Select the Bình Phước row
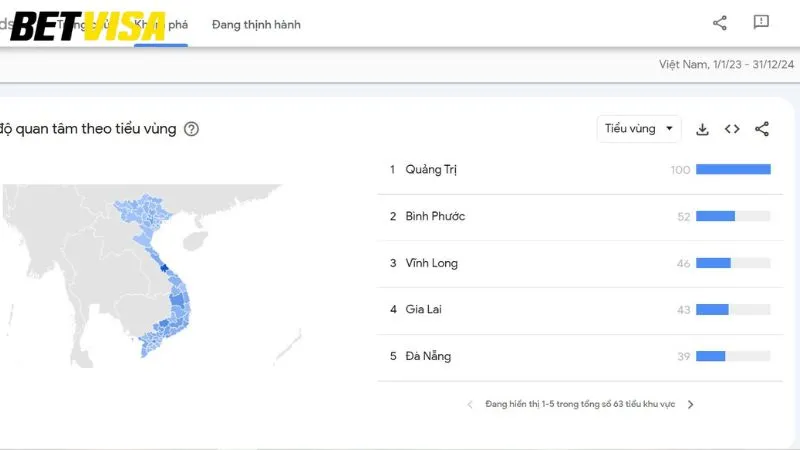 tap(580, 216)
